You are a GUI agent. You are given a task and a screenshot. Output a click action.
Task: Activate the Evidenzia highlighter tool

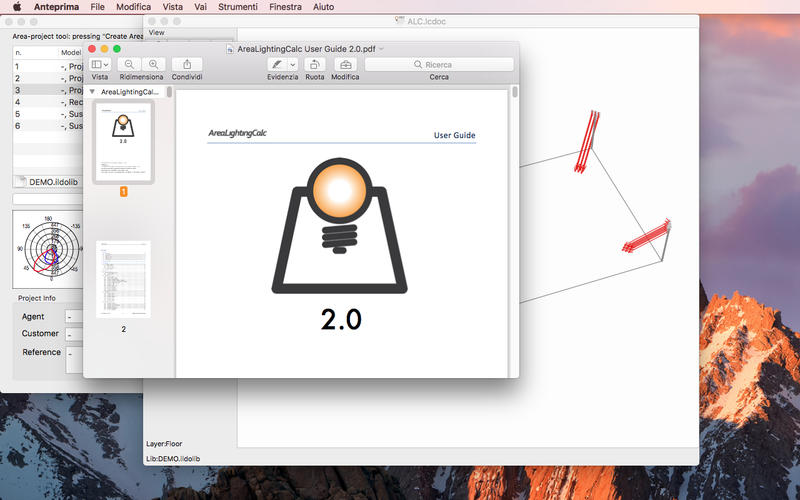pyautogui.click(x=277, y=64)
